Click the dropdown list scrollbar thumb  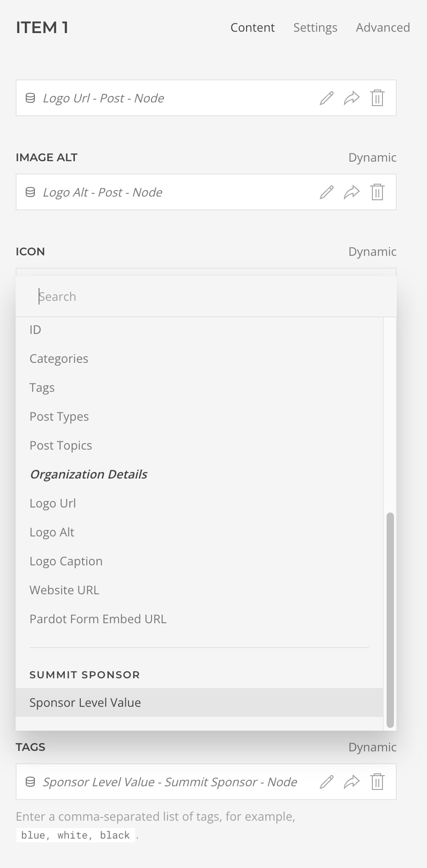pos(390,620)
